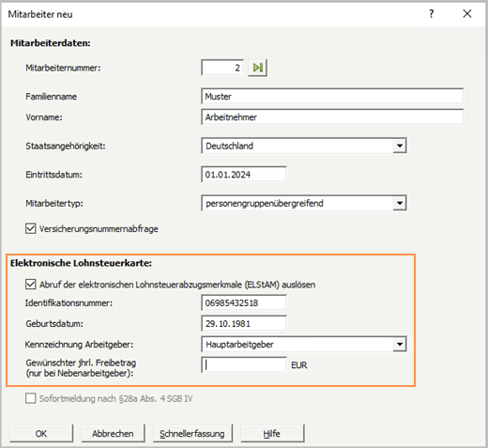Click the Eintrittsdatum date field

244,175
